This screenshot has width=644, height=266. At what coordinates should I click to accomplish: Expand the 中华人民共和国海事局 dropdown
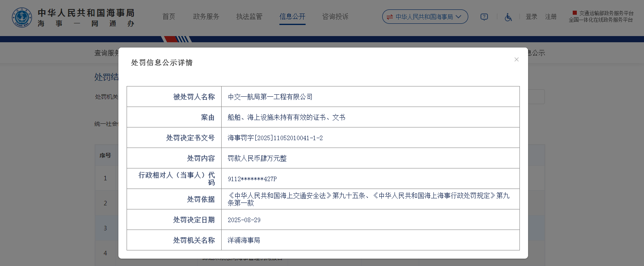point(425,17)
